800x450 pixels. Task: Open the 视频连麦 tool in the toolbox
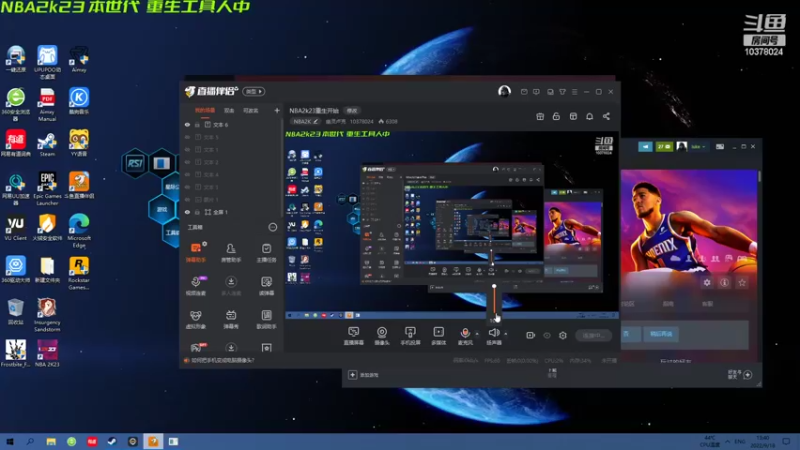[195, 286]
